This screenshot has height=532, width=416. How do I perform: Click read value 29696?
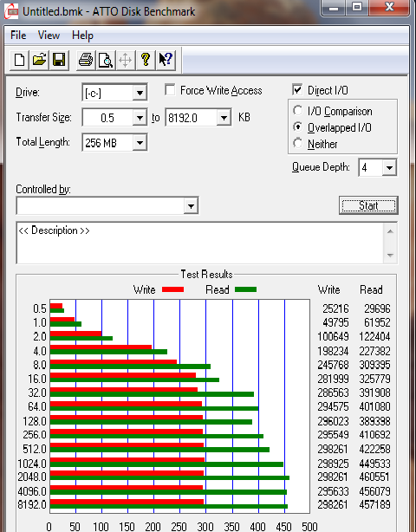377,308
